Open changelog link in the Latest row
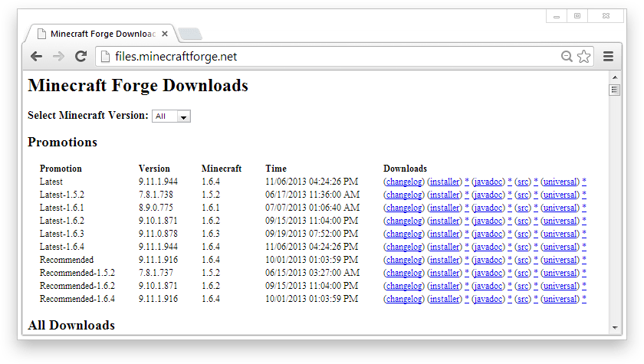The image size is (644, 364). (404, 182)
